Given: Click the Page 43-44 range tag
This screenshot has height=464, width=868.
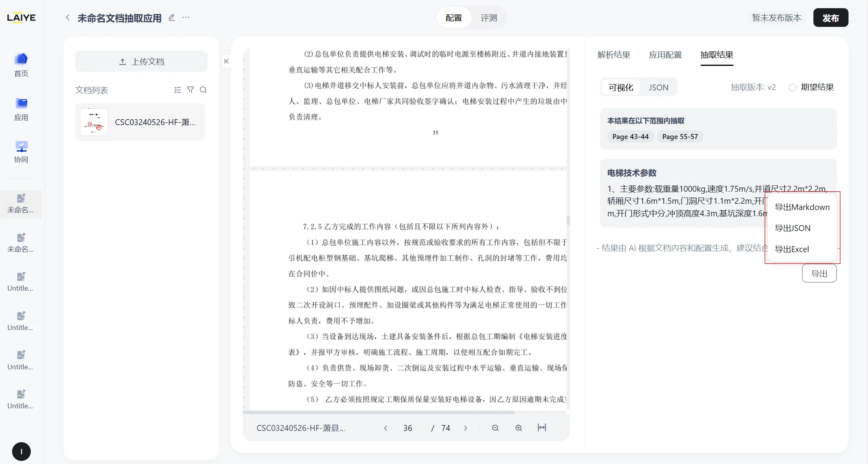Looking at the screenshot, I should (x=631, y=137).
